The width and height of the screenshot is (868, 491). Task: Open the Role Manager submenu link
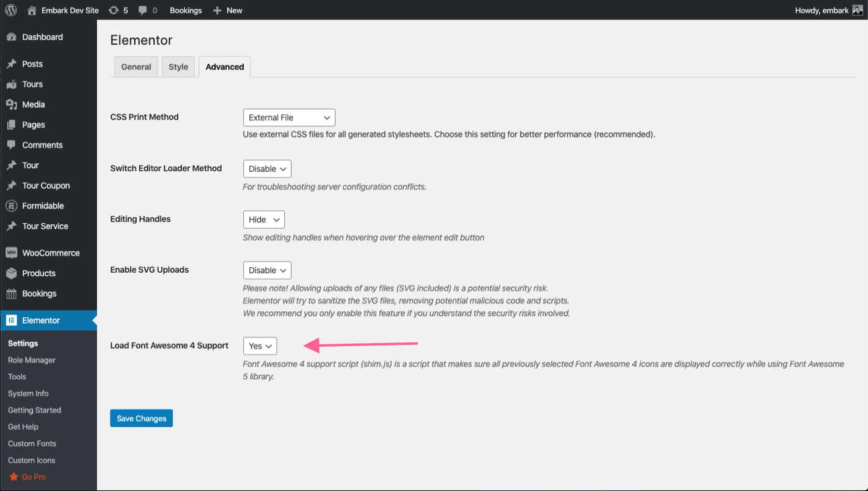coord(32,360)
